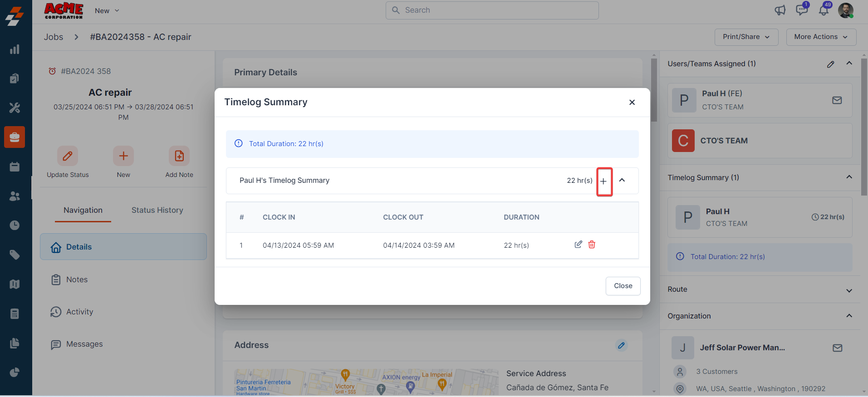
Task: Email Paul H envelope icon
Action: [x=837, y=100]
